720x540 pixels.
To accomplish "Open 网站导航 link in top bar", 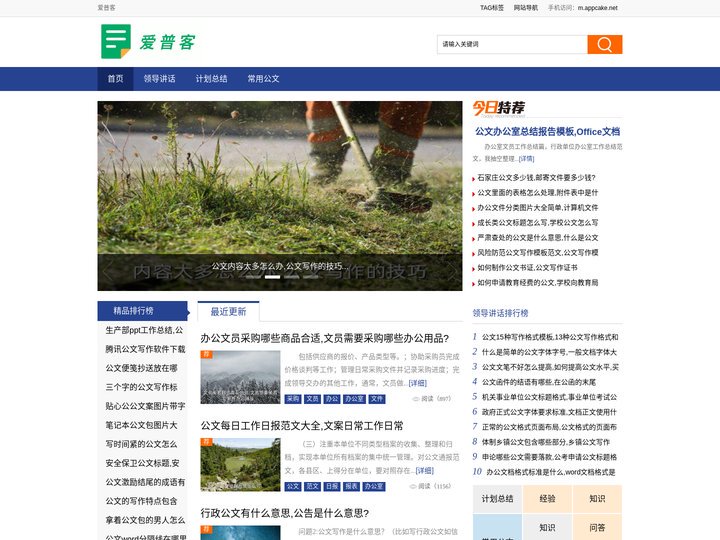I will (x=525, y=8).
